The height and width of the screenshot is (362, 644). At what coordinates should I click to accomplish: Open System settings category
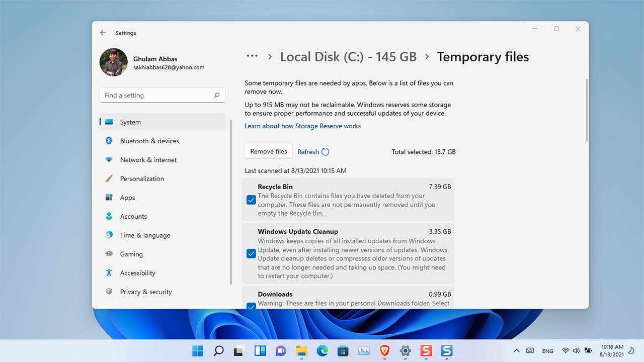[163, 122]
